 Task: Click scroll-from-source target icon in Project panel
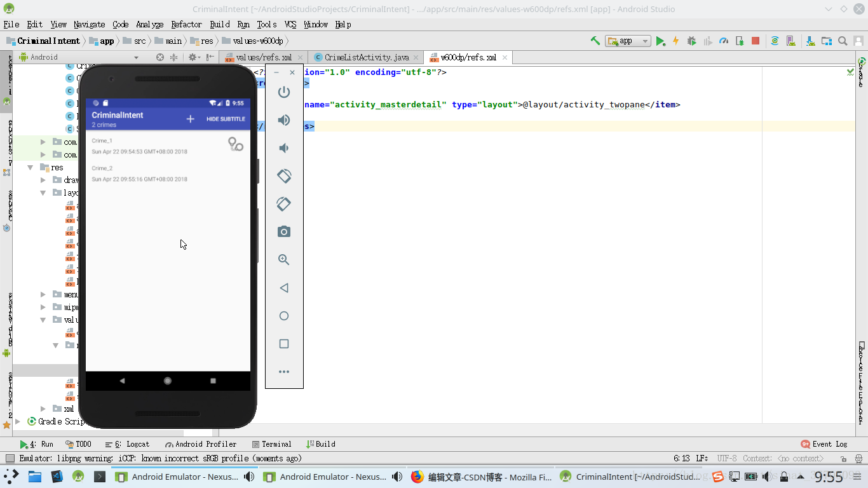click(160, 57)
